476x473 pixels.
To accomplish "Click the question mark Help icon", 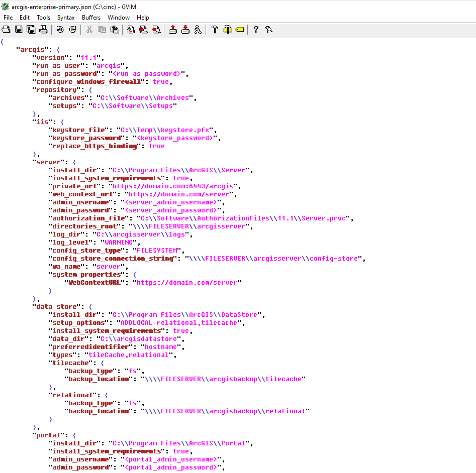I will (256, 30).
